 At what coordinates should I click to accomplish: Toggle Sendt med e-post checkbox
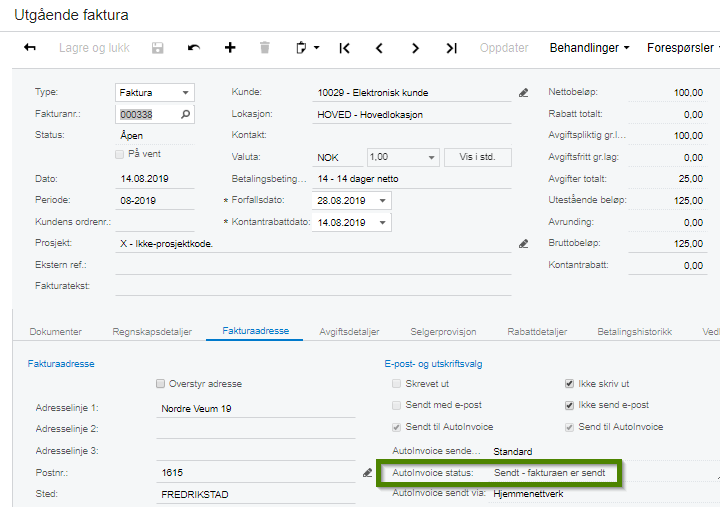coord(396,405)
